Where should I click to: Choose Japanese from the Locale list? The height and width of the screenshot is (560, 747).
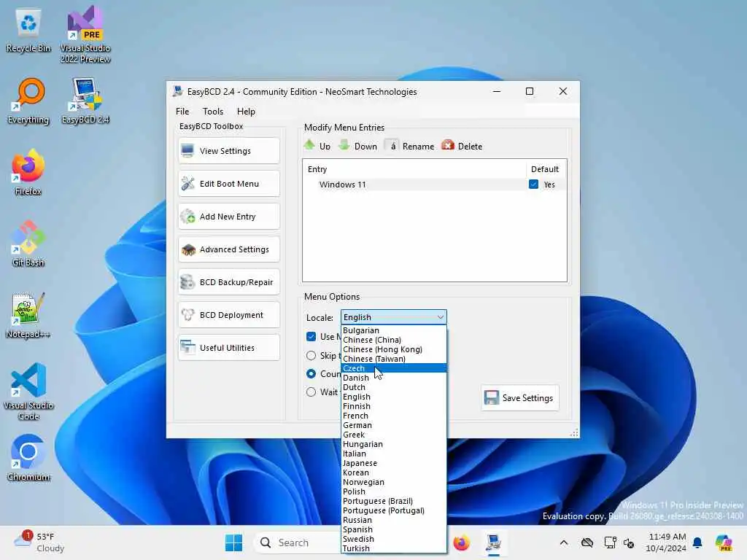[x=393, y=463]
